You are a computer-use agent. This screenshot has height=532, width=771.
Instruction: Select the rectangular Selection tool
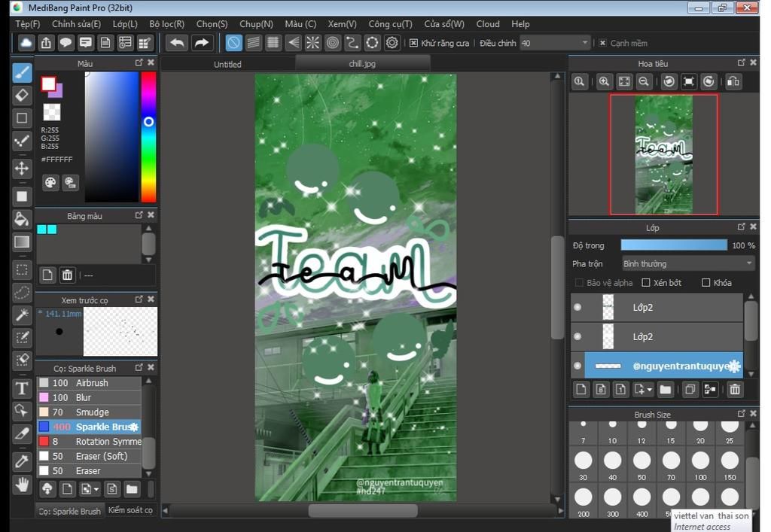point(22,269)
